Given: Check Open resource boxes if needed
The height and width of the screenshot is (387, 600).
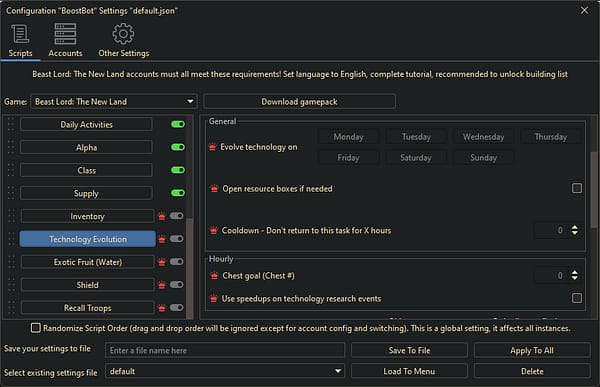Looking at the screenshot, I should point(577,188).
